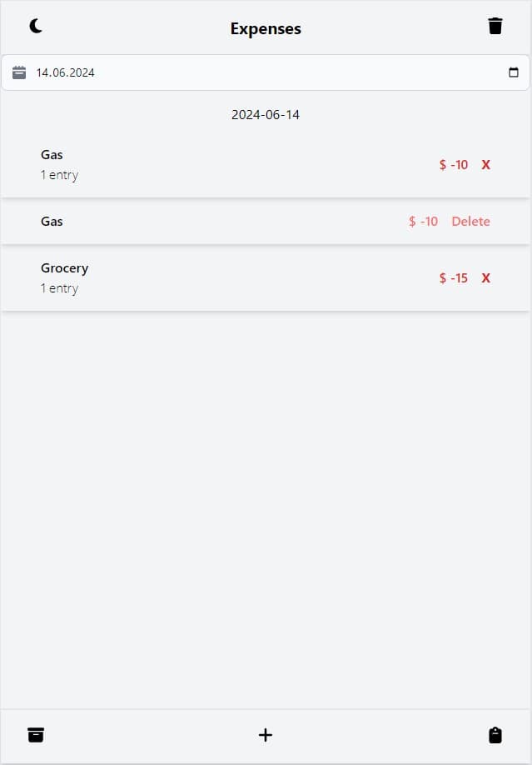The width and height of the screenshot is (532, 765).
Task: Click the trash icon to clear all expenses
Action: (x=495, y=25)
